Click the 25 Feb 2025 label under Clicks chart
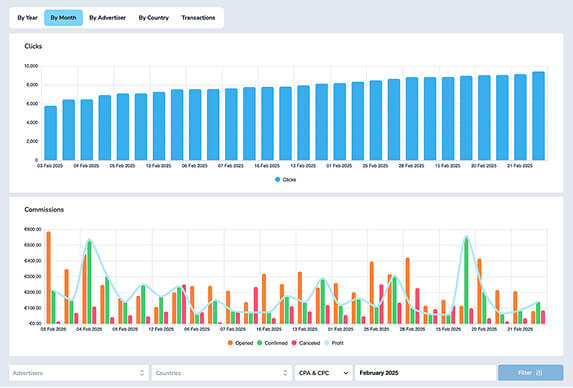Image resolution: width=573 pixels, height=388 pixels. (375, 166)
